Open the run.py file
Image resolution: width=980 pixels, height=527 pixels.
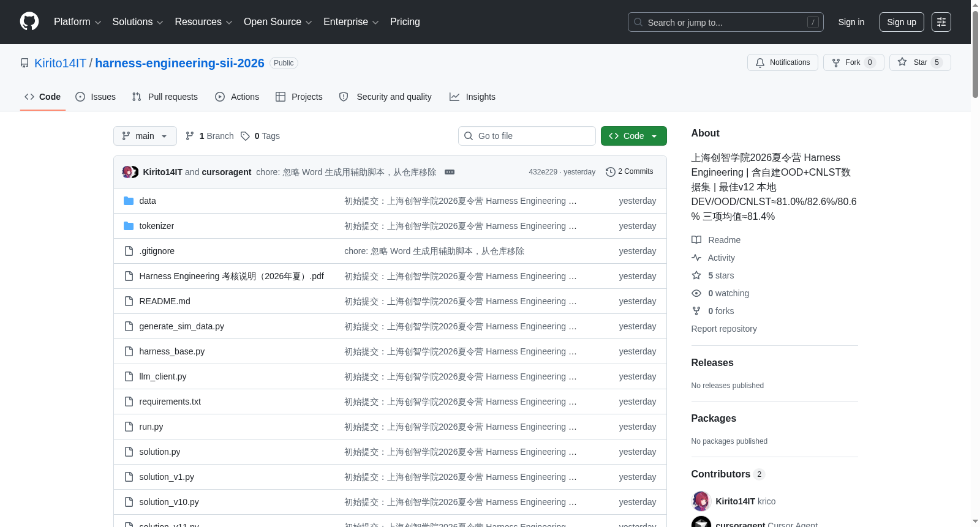[x=151, y=427]
